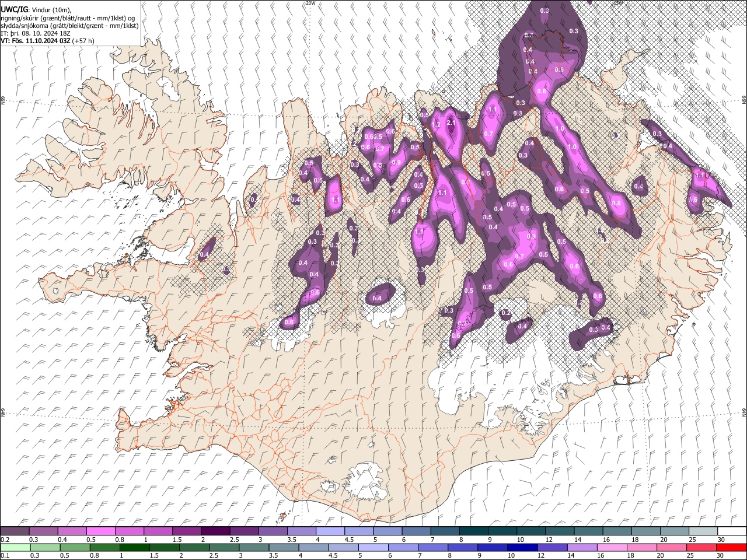Click the '10' number label in the upper legend row

point(520,540)
